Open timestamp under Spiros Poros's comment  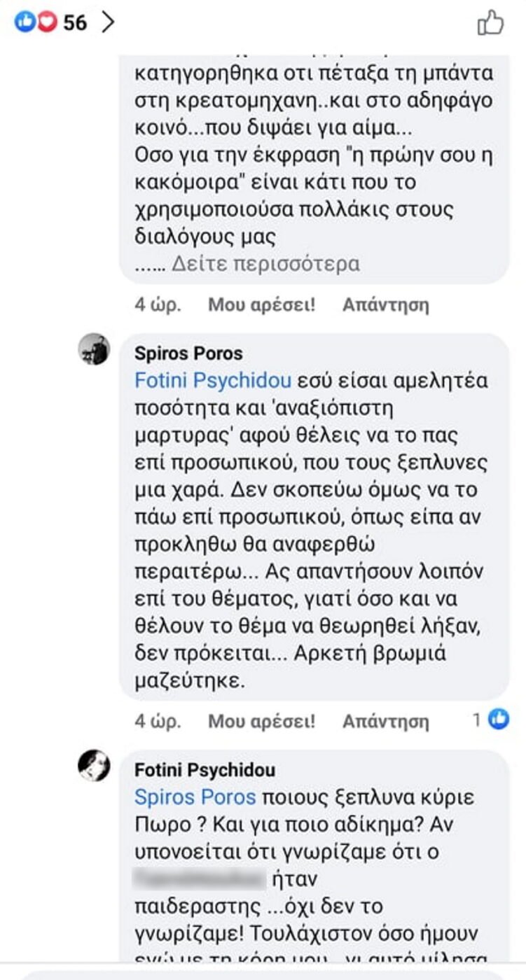click(x=158, y=720)
